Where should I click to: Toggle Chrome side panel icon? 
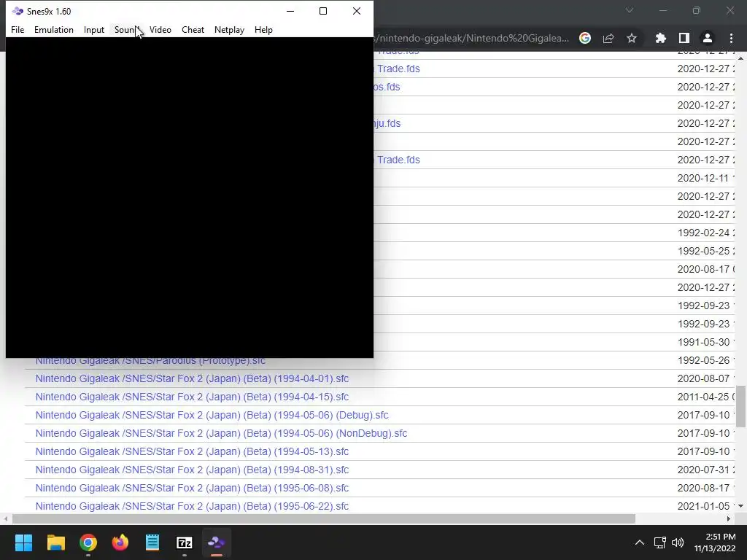coord(684,38)
